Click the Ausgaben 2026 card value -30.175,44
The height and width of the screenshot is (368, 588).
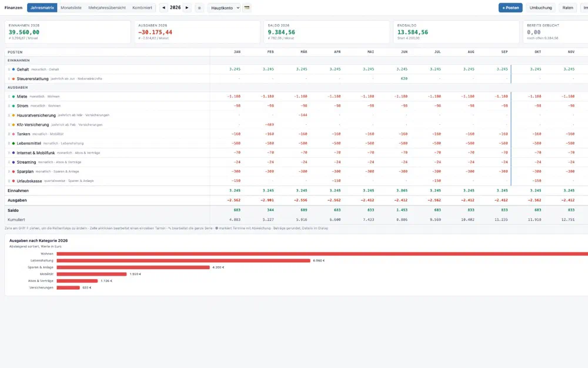pyautogui.click(x=155, y=32)
